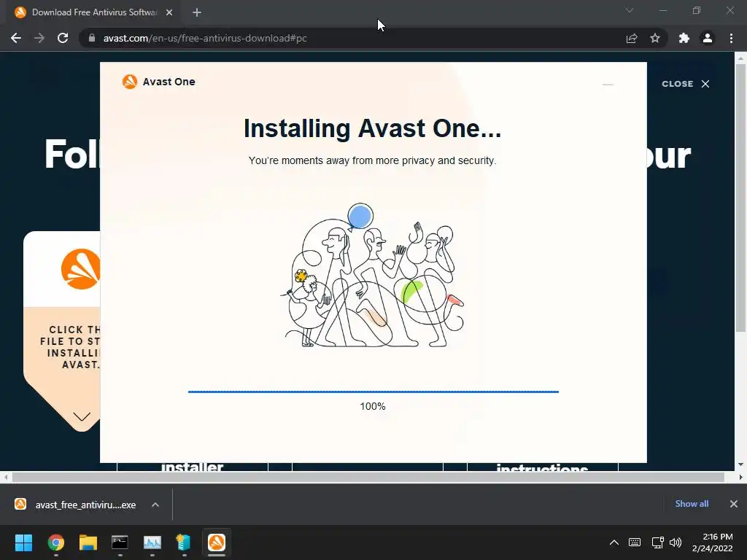
Task: Click the horizontal page scrollbar
Action: [368, 477]
